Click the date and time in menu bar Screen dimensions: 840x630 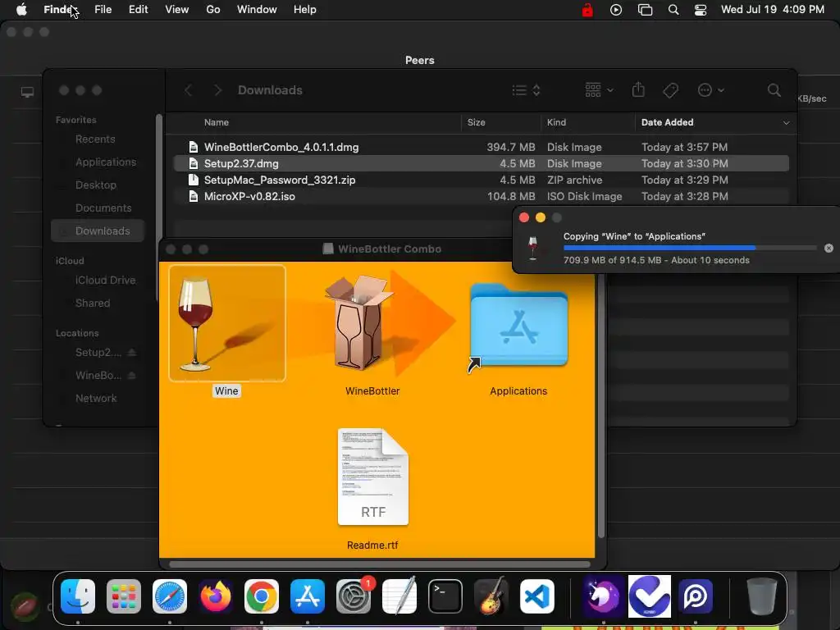point(772,10)
